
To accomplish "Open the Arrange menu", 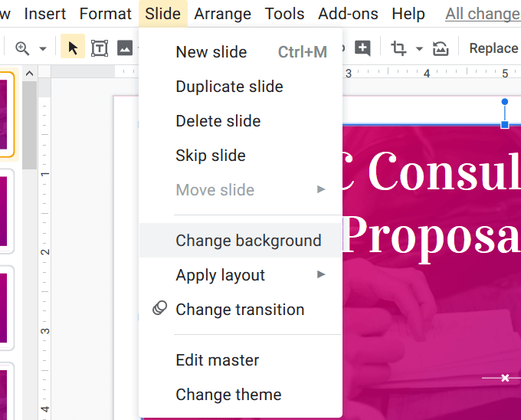I will click(222, 14).
